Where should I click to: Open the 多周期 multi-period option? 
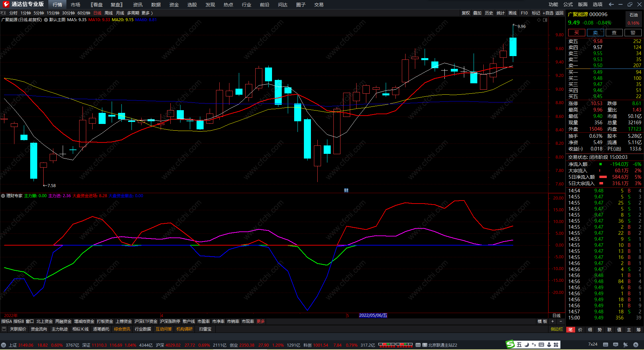[x=133, y=13]
